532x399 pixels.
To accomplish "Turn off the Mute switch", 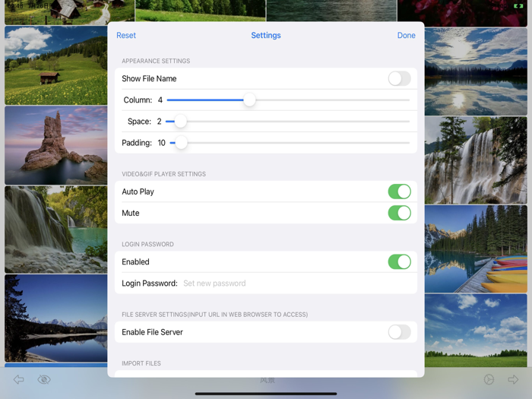I will coord(399,213).
